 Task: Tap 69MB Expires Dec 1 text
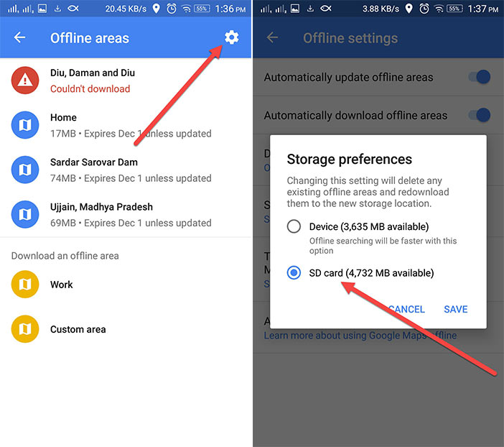click(131, 223)
